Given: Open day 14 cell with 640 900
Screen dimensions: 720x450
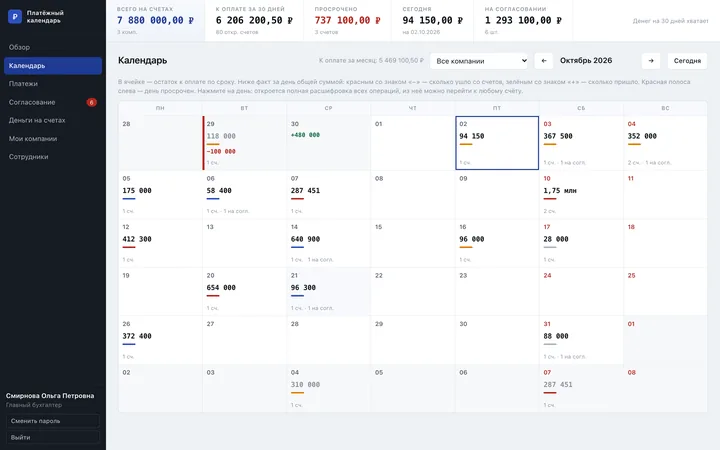Looking at the screenshot, I should pyautogui.click(x=328, y=243).
